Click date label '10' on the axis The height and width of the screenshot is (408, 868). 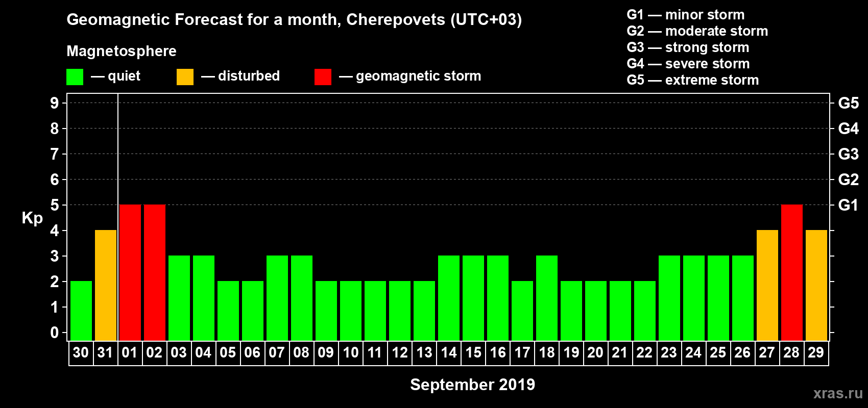[351, 352]
